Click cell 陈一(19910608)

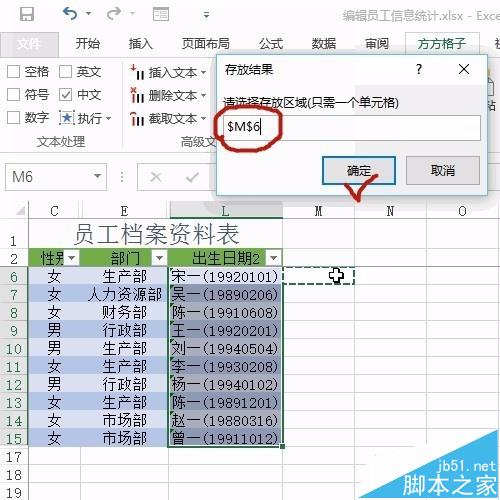[225, 312]
